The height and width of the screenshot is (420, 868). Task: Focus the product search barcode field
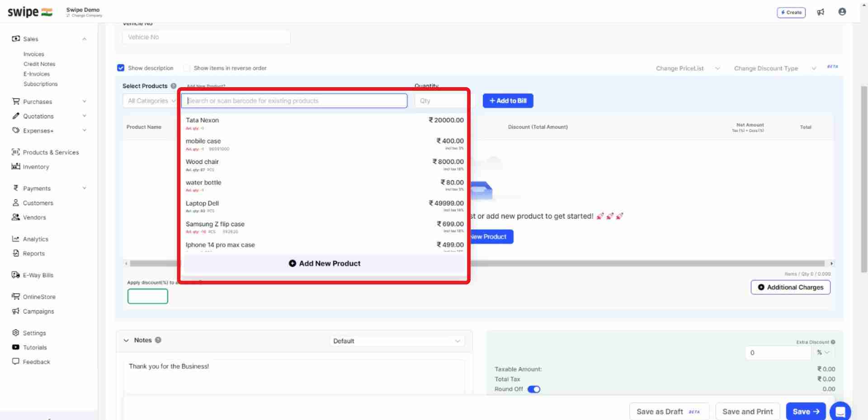click(x=294, y=101)
